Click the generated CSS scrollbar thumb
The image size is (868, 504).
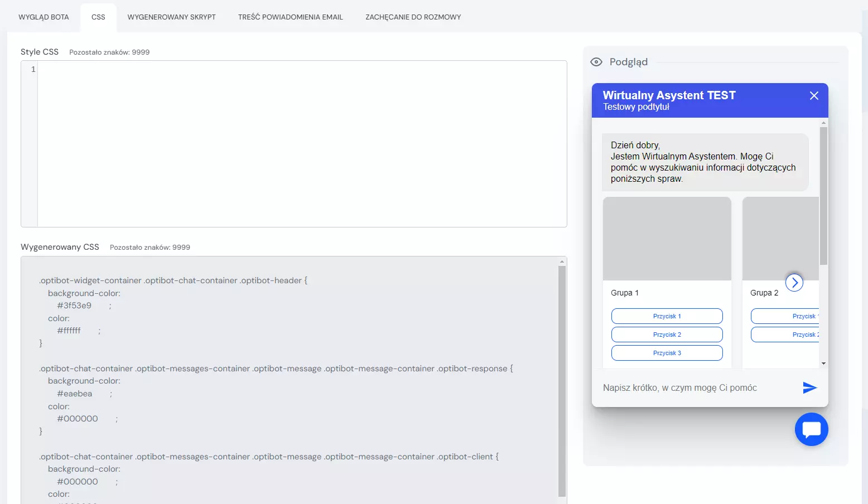pos(562,381)
